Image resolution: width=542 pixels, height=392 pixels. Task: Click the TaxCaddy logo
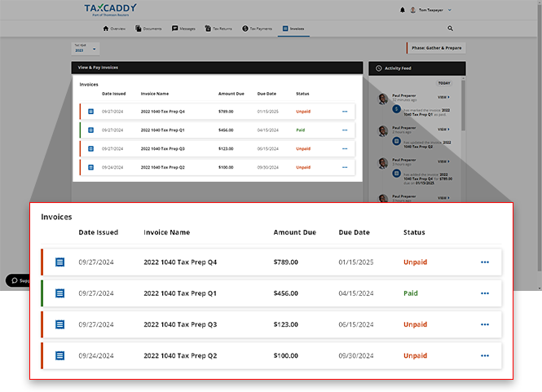point(111,10)
